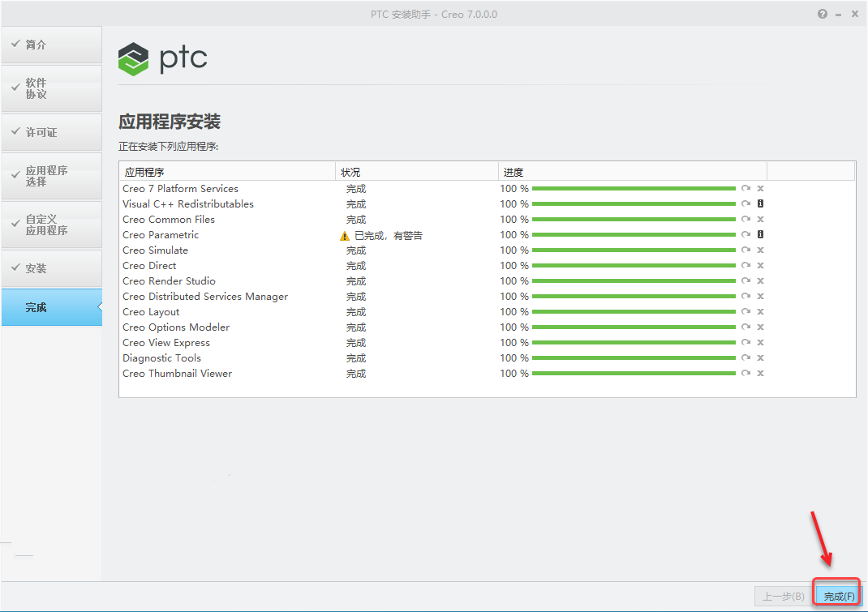Open info icon for Creo Parametric
The image size is (868, 612).
(x=761, y=234)
